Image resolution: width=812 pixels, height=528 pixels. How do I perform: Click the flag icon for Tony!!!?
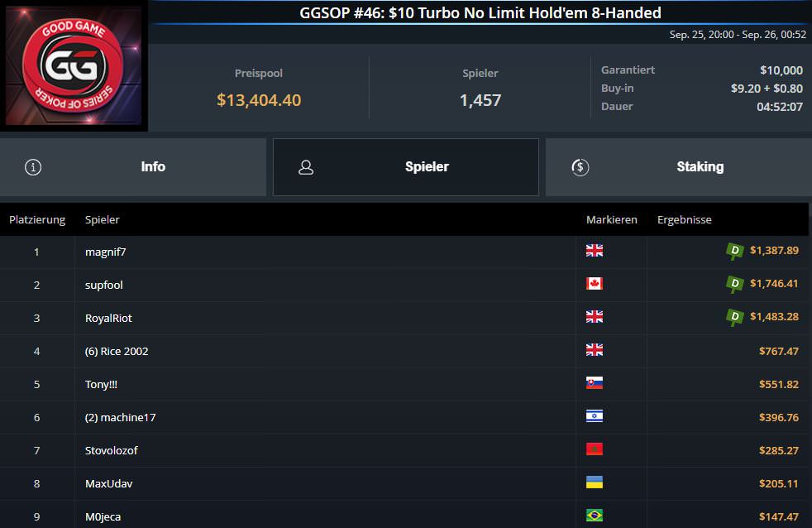(x=595, y=383)
